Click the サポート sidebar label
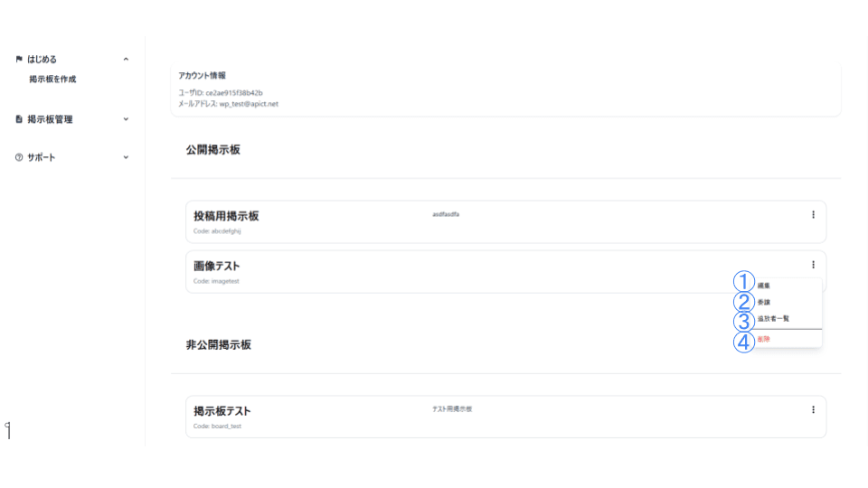The image size is (868, 488). point(42,157)
